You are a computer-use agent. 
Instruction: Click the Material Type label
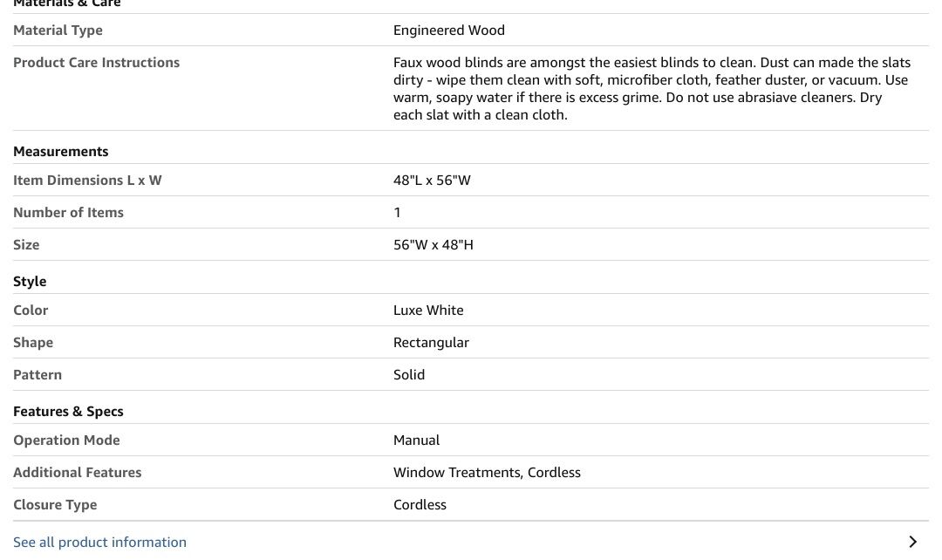58,30
